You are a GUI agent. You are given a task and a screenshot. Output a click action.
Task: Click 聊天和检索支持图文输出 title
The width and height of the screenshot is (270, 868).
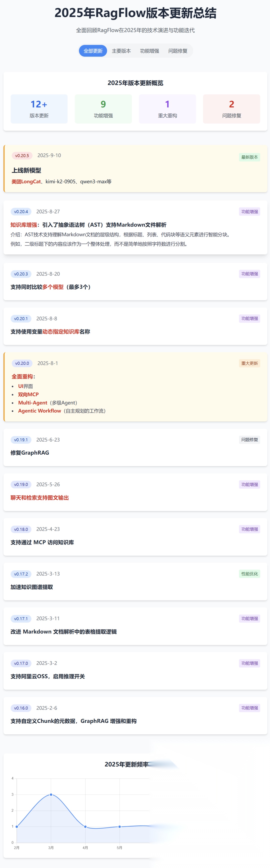39,498
